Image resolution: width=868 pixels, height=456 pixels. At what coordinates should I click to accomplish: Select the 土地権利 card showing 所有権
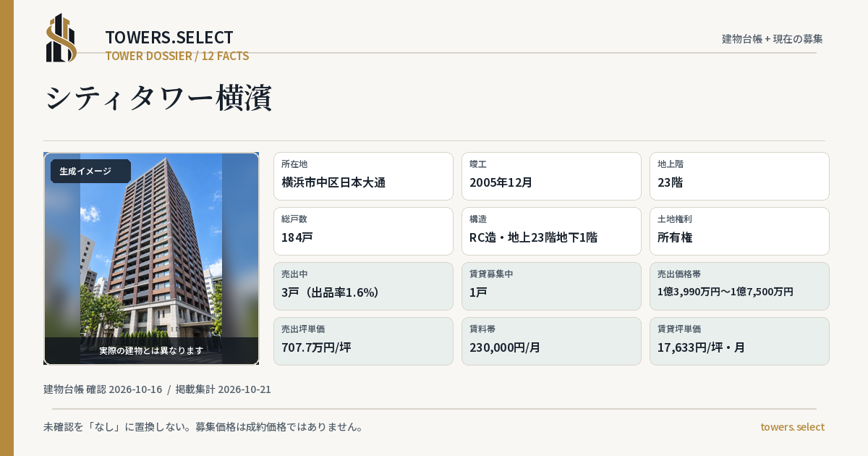point(739,231)
